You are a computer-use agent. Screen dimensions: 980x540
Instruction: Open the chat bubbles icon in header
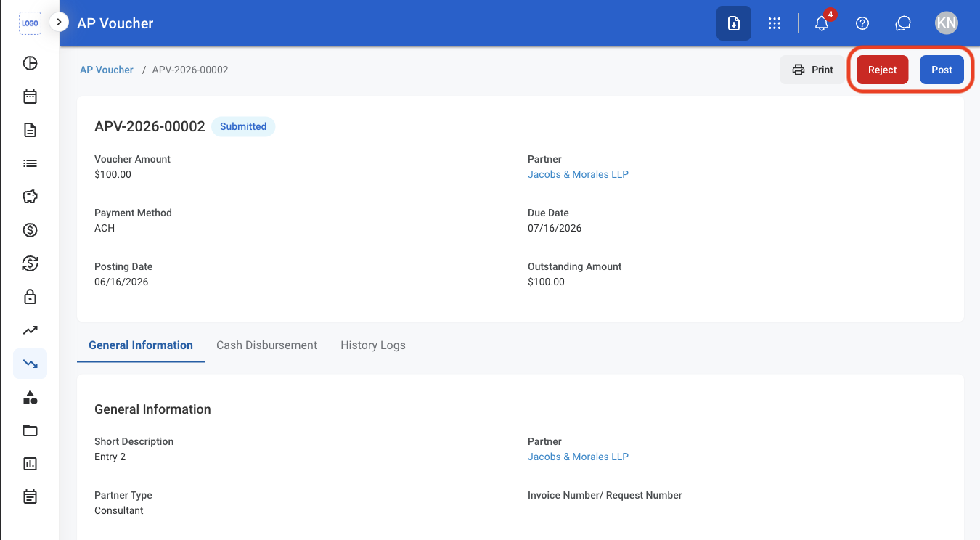[x=903, y=23]
